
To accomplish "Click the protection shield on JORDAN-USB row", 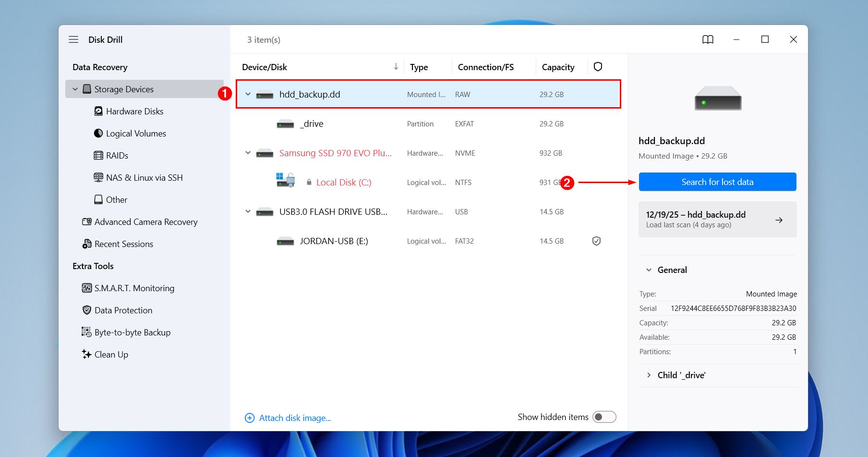I will click(x=596, y=241).
